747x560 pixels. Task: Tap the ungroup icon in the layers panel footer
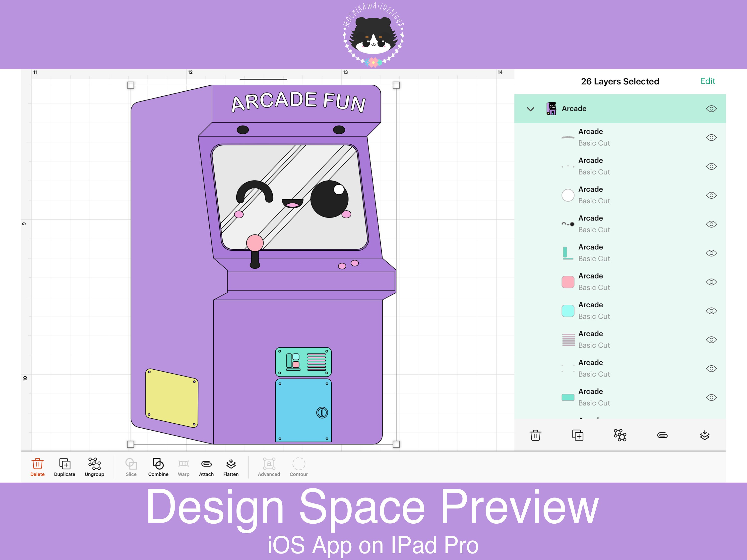tap(620, 436)
